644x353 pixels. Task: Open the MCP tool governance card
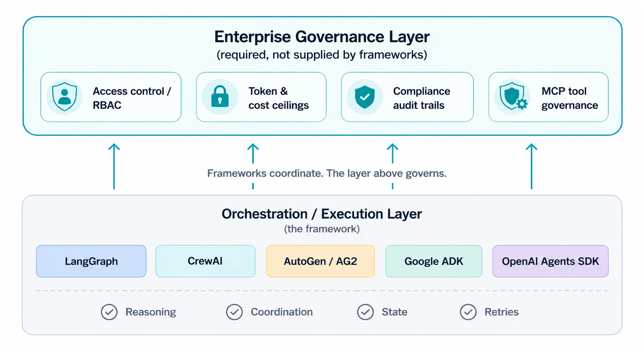click(x=549, y=97)
